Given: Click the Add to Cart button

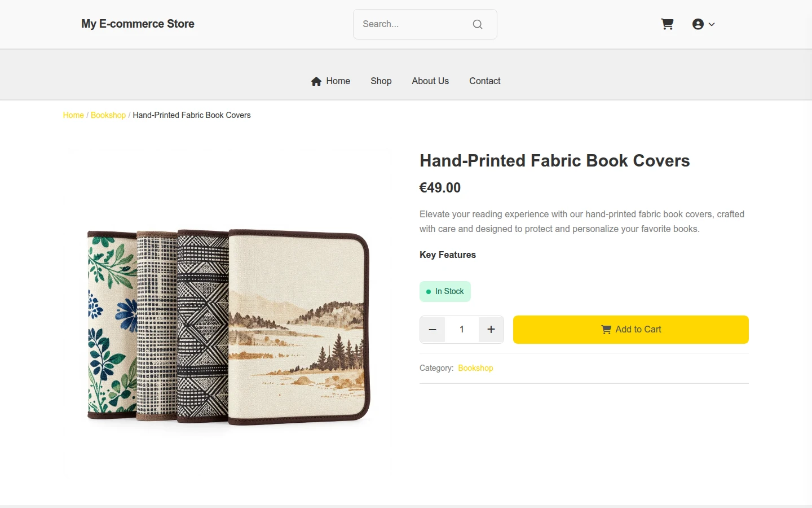Looking at the screenshot, I should click(x=631, y=330).
